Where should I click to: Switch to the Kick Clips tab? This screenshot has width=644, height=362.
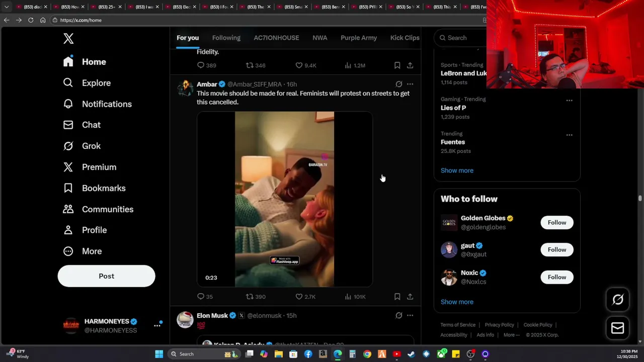[x=405, y=38]
